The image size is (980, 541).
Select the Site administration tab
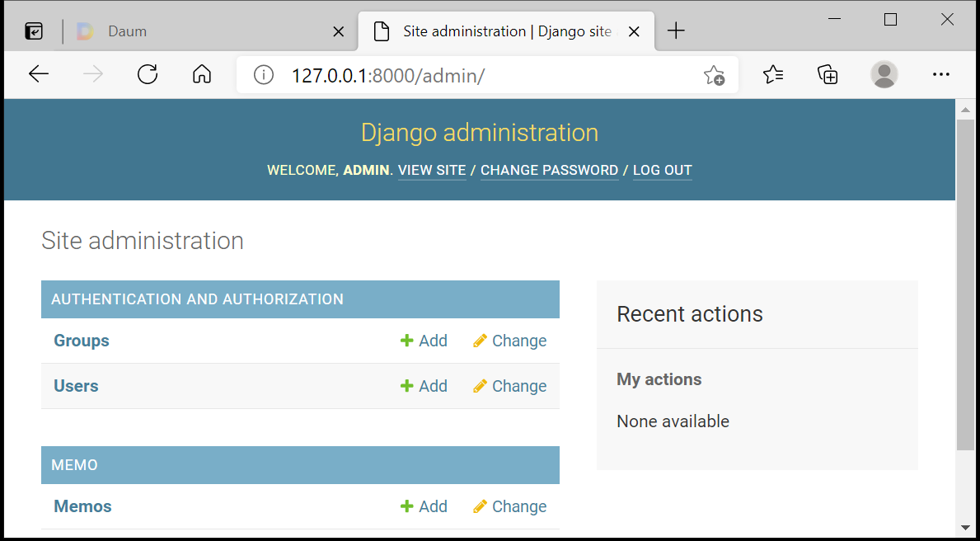click(506, 31)
